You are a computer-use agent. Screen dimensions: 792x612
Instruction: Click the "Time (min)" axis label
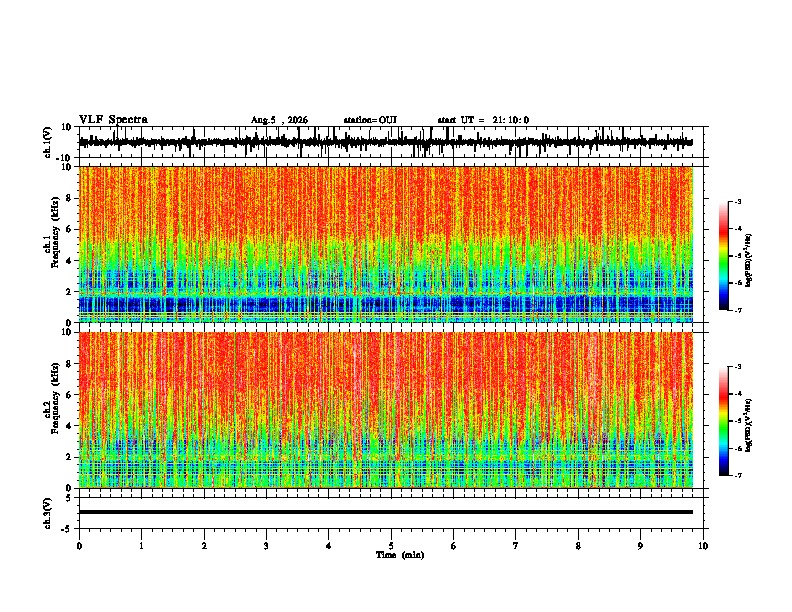[x=400, y=555]
